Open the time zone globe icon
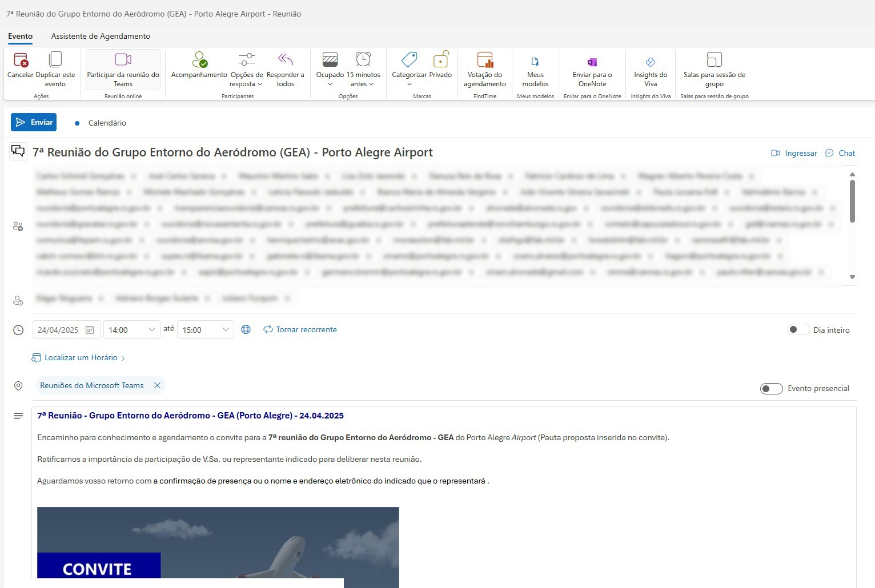Screen dimensions: 875x588 (x=246, y=329)
